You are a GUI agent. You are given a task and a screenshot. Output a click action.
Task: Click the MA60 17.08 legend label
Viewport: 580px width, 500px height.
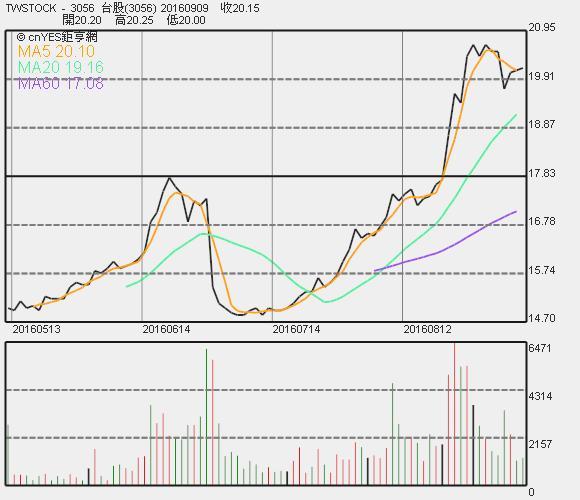61,84
